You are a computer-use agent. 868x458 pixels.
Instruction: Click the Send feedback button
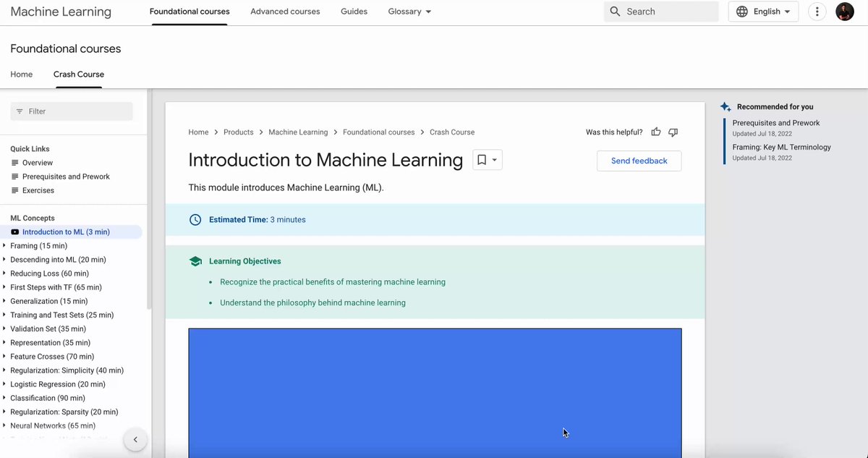(x=639, y=161)
